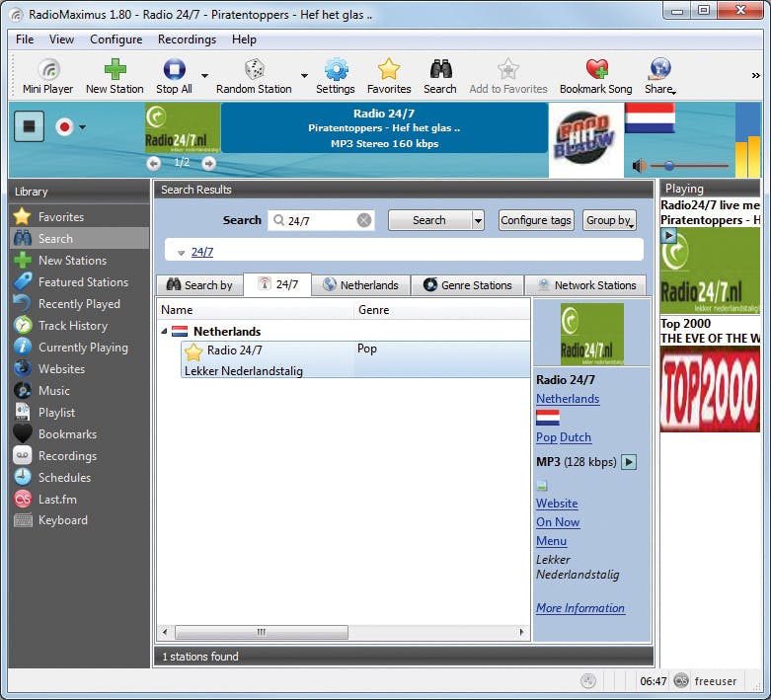The image size is (771, 700).
Task: Go to previous station logo arrow
Action: point(154,163)
